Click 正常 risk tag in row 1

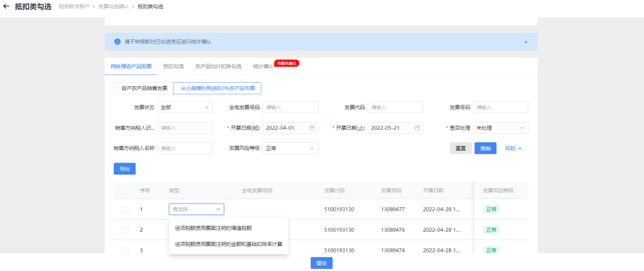point(491,210)
